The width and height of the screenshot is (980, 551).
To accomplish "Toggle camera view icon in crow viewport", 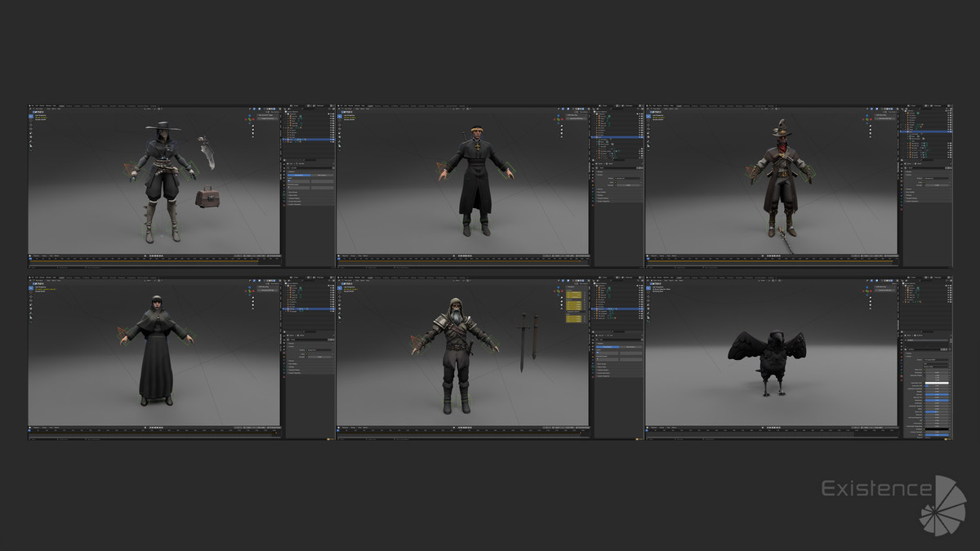I will pyautogui.click(x=871, y=305).
